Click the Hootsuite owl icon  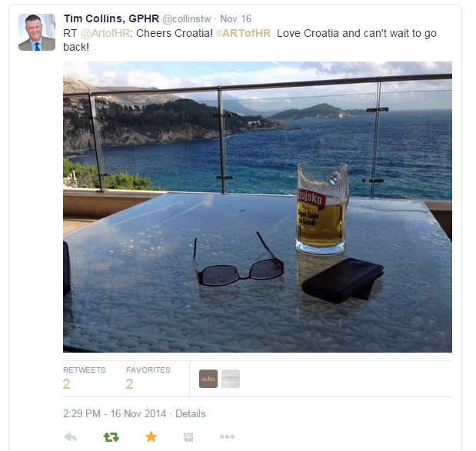[188, 436]
